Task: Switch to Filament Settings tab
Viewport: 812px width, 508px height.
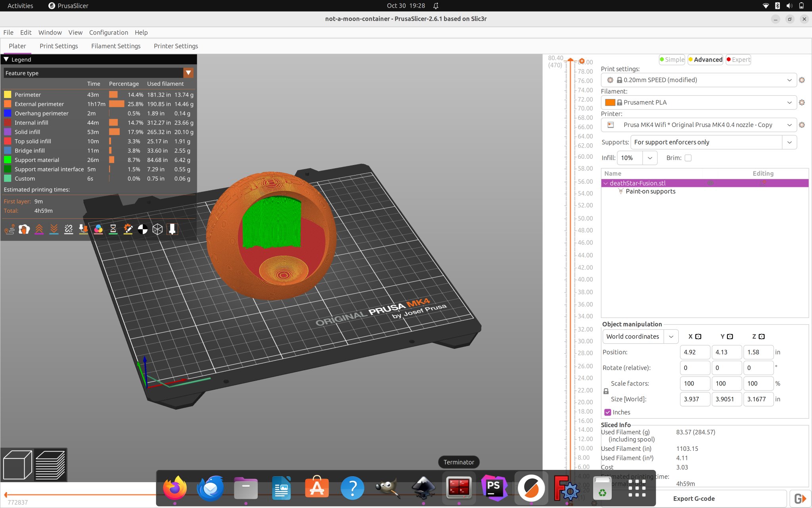Action: point(116,46)
